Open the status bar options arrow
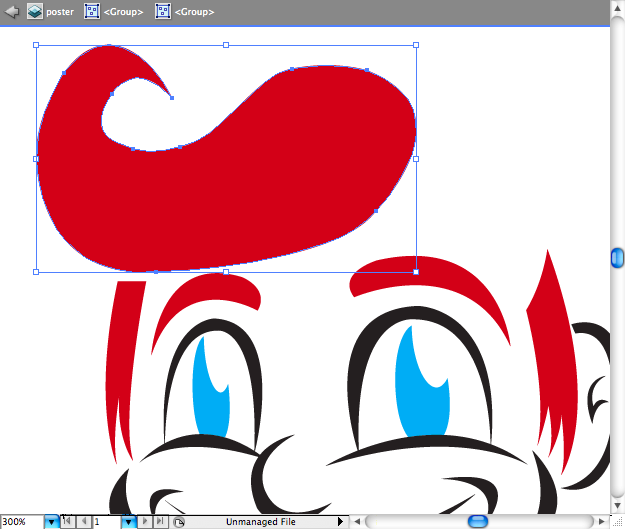The width and height of the screenshot is (625, 529). pos(340,521)
